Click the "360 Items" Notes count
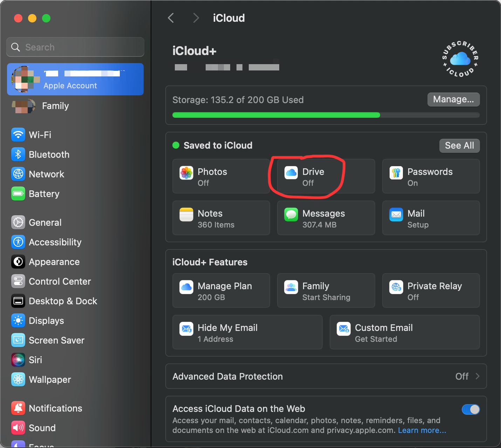The image size is (501, 448). (216, 225)
